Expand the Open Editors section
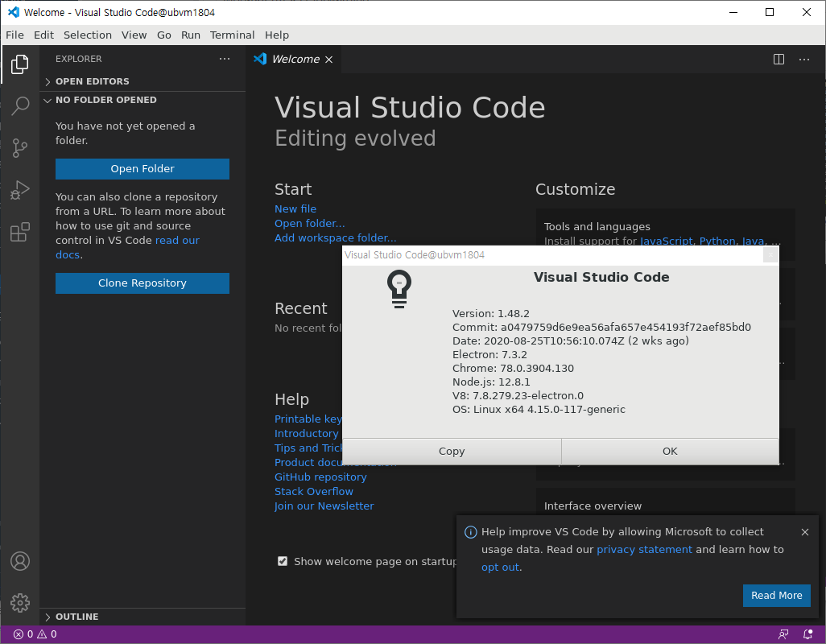 [x=142, y=81]
